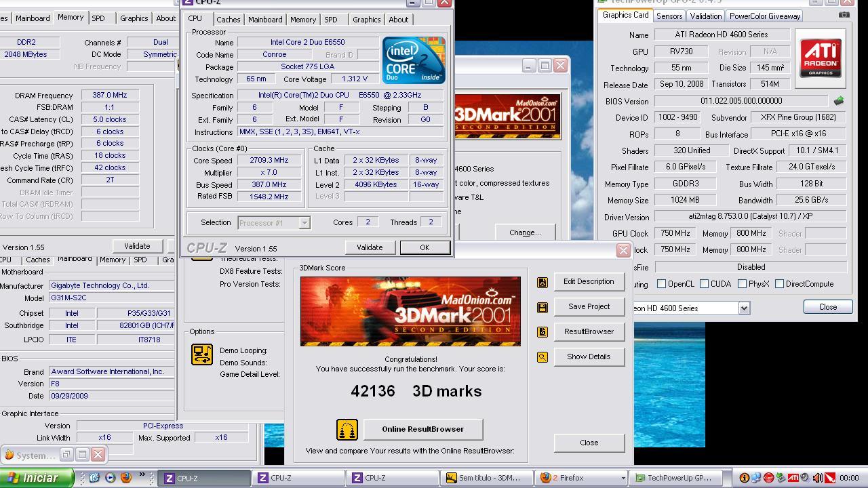Viewport: 868px width, 488px height.
Task: Open Memory tab in front CPU-Z processor window
Action: click(x=303, y=20)
